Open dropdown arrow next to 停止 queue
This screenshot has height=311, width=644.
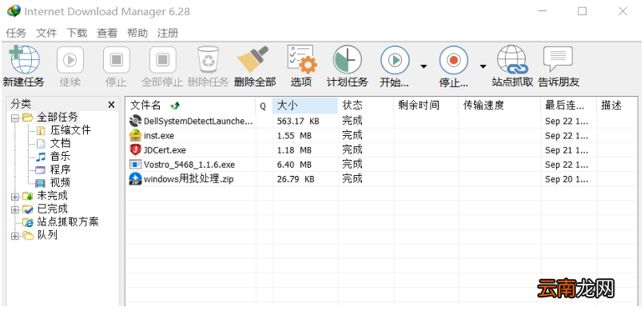pos(483,66)
